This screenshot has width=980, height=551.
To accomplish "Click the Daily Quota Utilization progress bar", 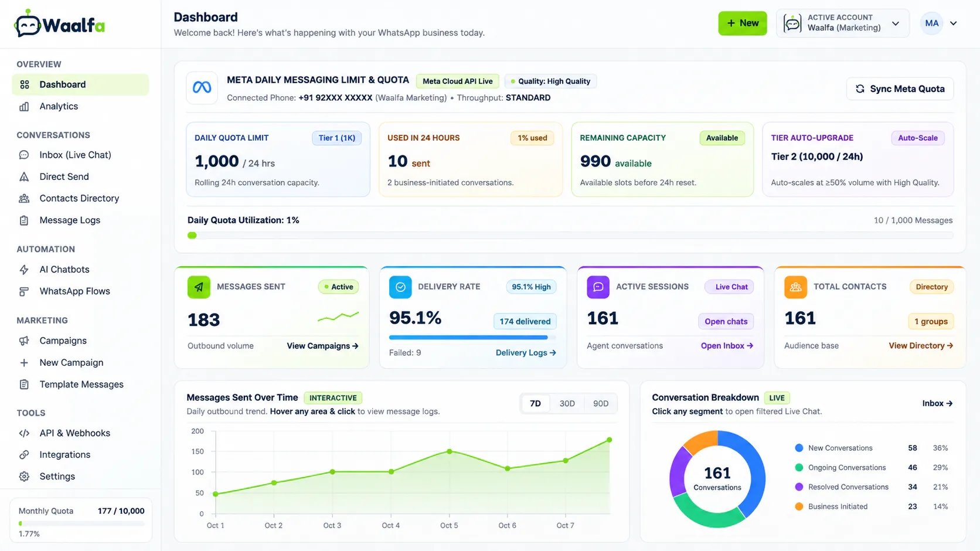I will tap(570, 235).
